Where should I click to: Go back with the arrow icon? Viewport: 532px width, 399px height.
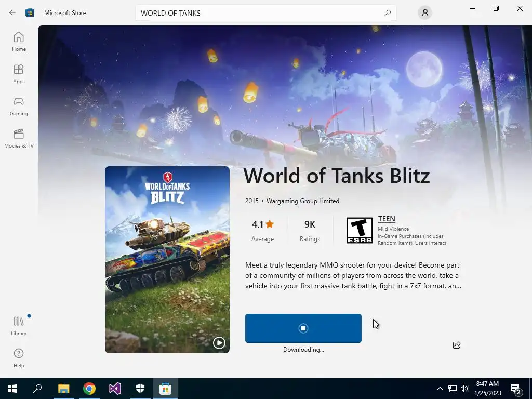[x=12, y=13]
